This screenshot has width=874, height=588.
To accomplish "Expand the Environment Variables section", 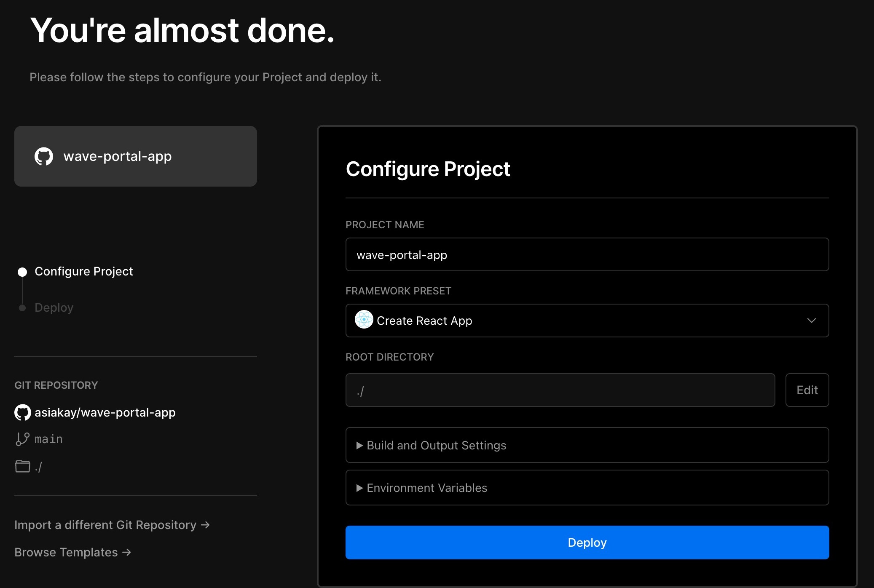I will [x=426, y=488].
